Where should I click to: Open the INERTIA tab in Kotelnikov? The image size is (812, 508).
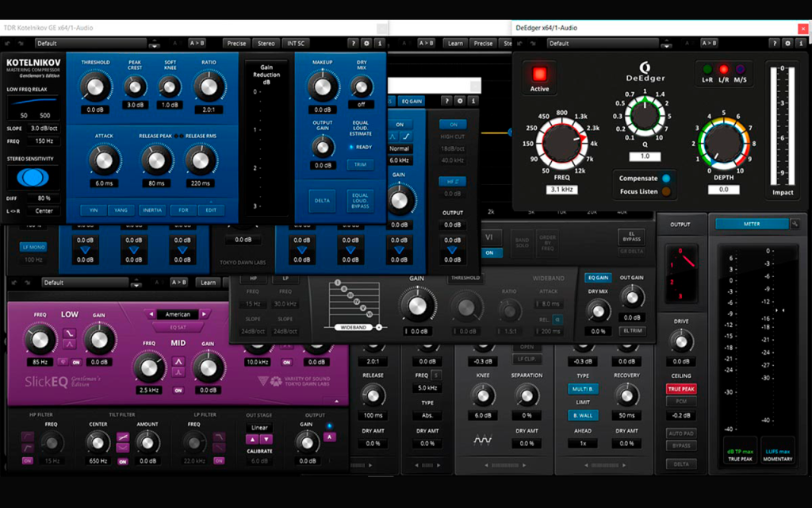[x=152, y=210]
